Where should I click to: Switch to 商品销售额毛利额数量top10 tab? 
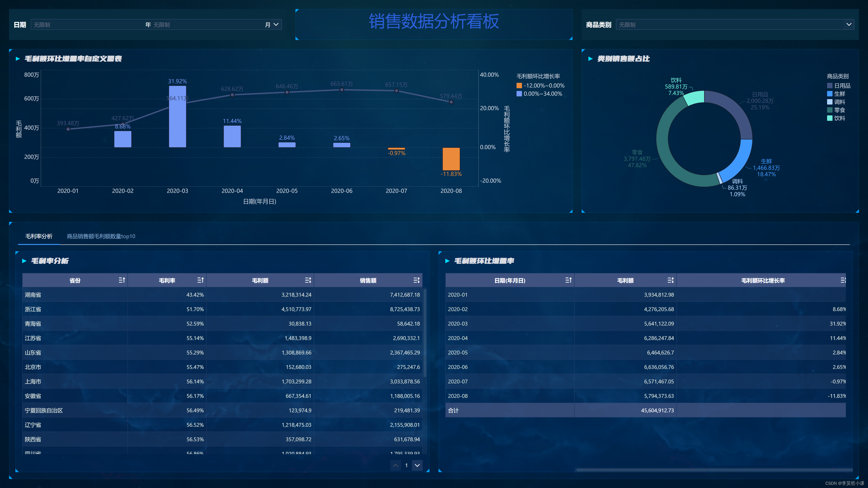(x=101, y=236)
